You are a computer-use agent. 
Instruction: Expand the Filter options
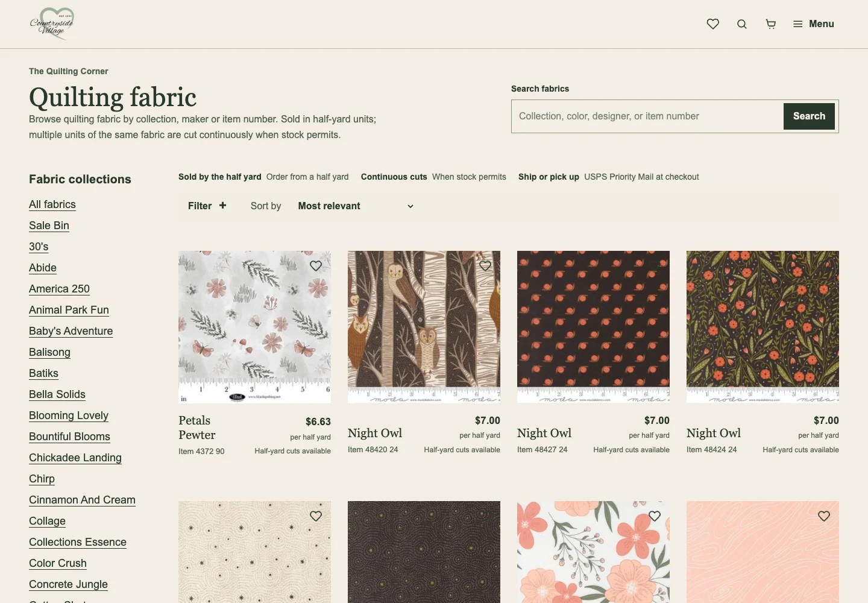coord(207,206)
